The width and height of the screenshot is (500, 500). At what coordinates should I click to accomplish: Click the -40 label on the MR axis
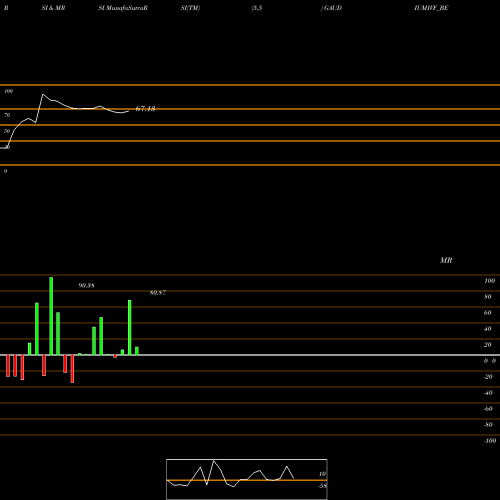488,393
